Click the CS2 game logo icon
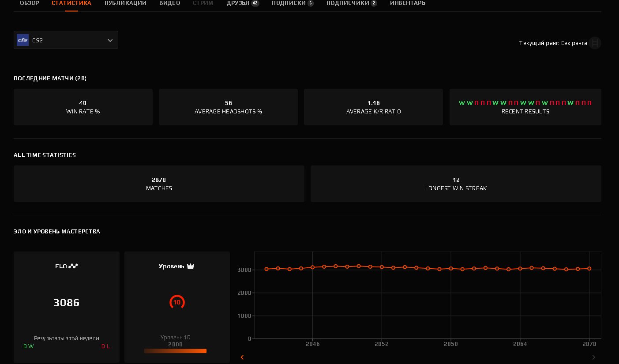The image size is (619, 364). tap(23, 40)
